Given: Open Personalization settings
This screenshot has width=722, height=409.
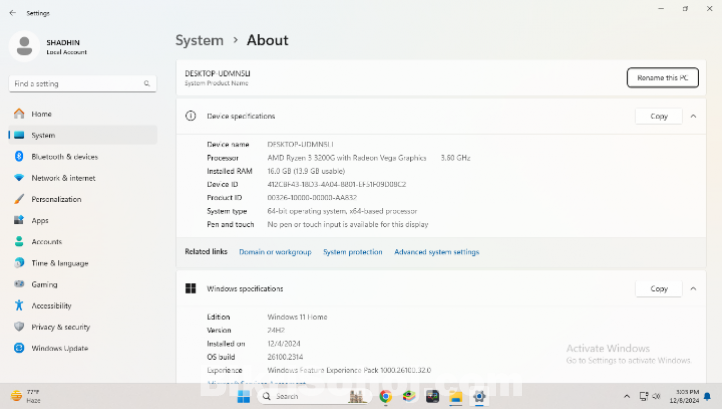Looking at the screenshot, I should [83, 199].
